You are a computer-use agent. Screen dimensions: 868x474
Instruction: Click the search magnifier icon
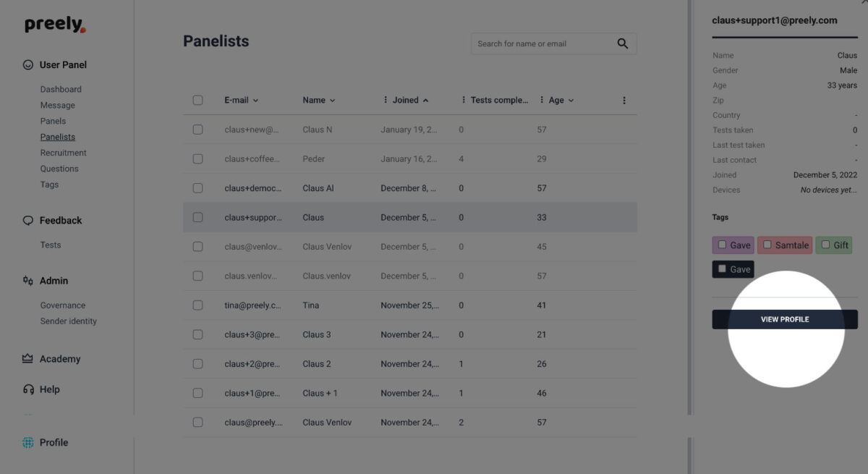(x=622, y=43)
